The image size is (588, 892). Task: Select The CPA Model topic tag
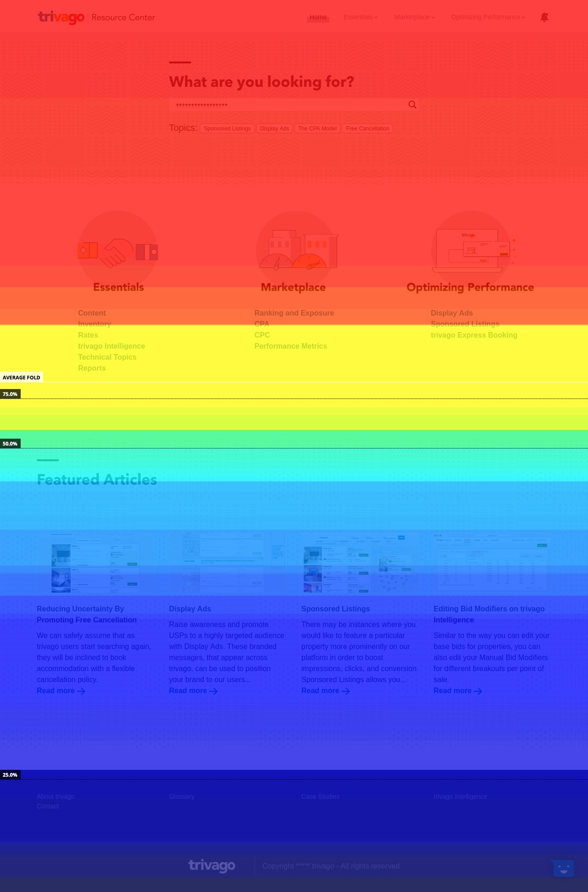click(x=317, y=129)
